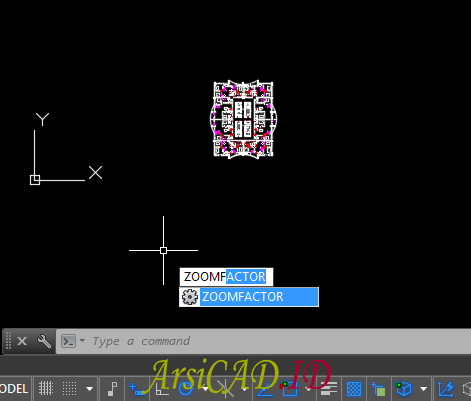This screenshot has width=471, height=401.
Task: Toggle Snap mode dotted grid icon
Action: point(69,389)
